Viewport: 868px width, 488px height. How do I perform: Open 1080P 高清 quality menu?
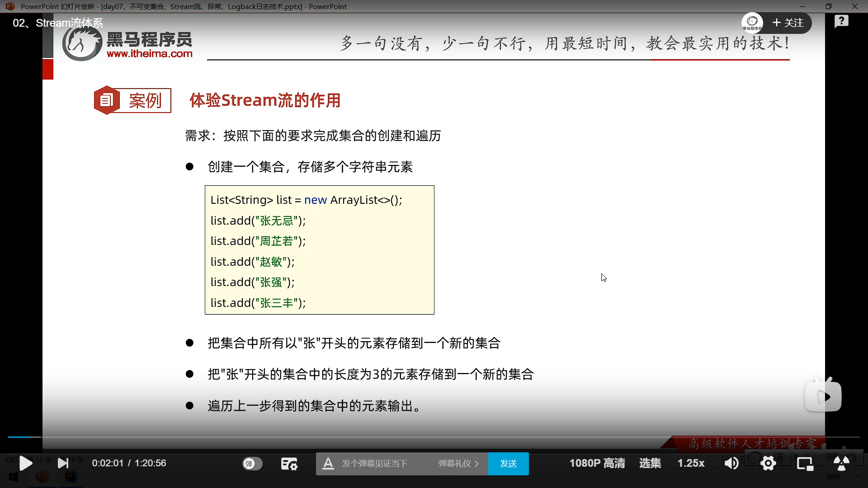[x=597, y=463]
